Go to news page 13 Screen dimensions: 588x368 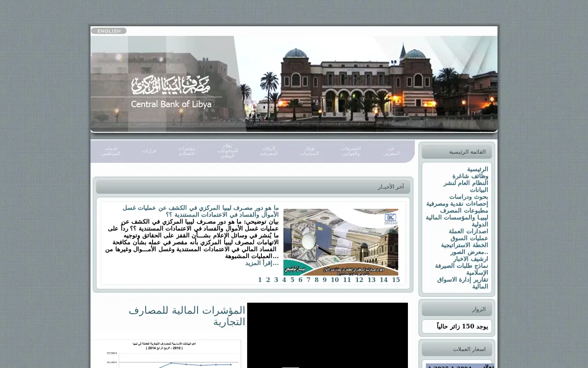click(372, 280)
